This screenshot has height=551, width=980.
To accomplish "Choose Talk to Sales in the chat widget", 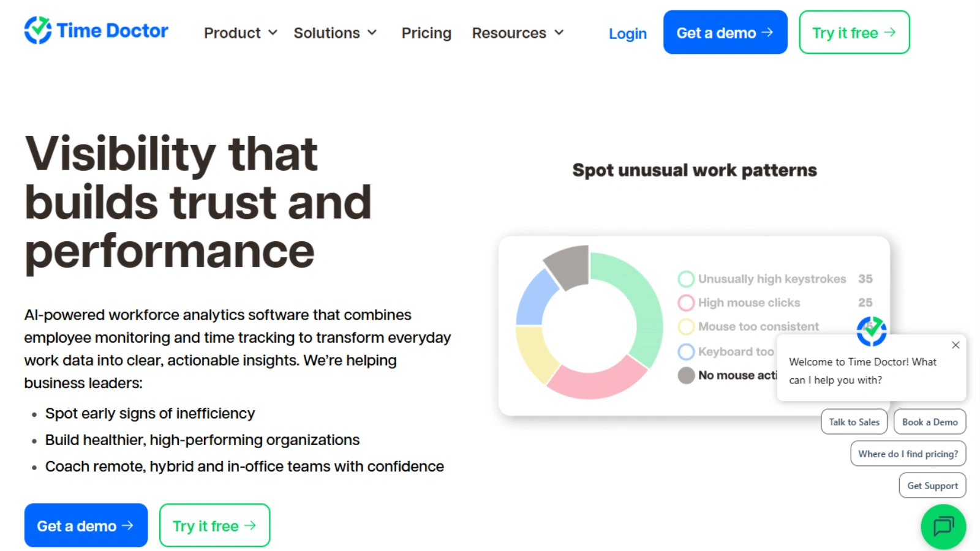I will tap(854, 422).
